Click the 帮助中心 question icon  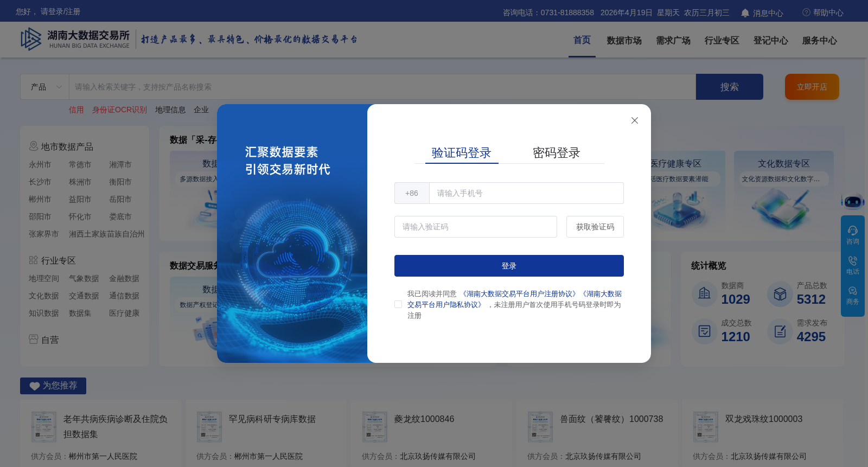806,12
